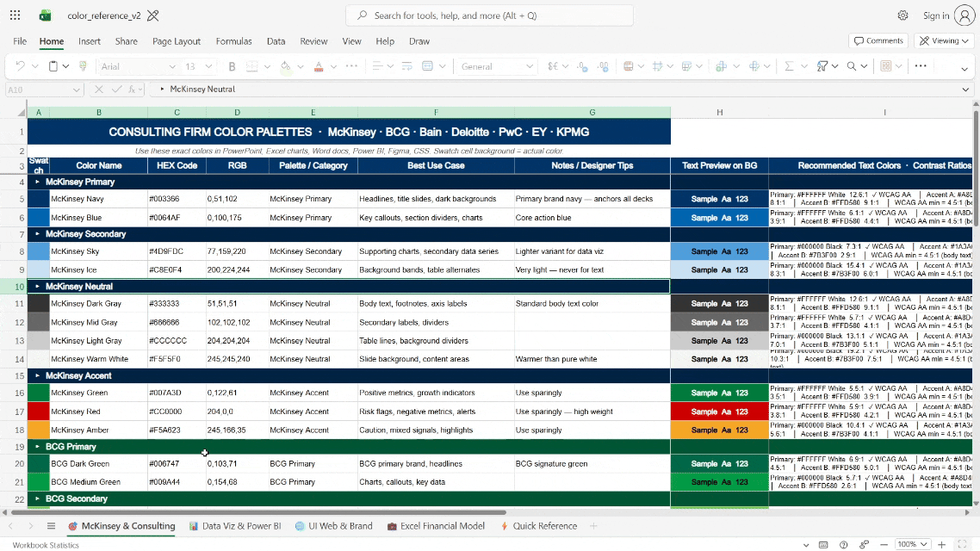980x551 pixels.
Task: Click the Undo arrow icon
Action: (x=20, y=66)
